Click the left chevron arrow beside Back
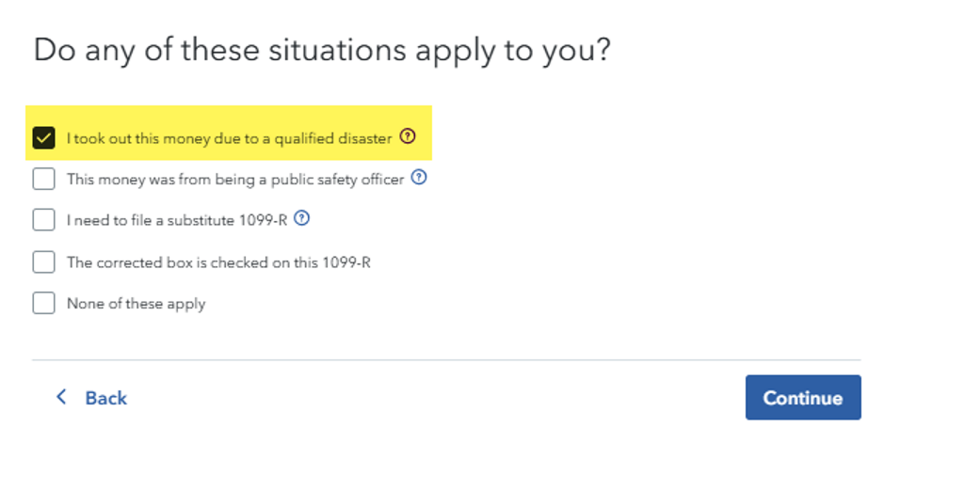 pyautogui.click(x=61, y=397)
